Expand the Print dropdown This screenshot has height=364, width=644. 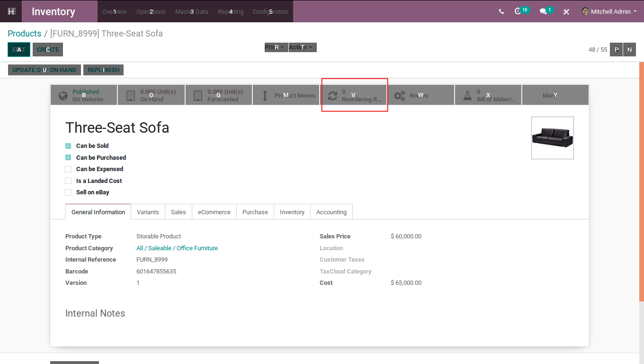pos(276,47)
